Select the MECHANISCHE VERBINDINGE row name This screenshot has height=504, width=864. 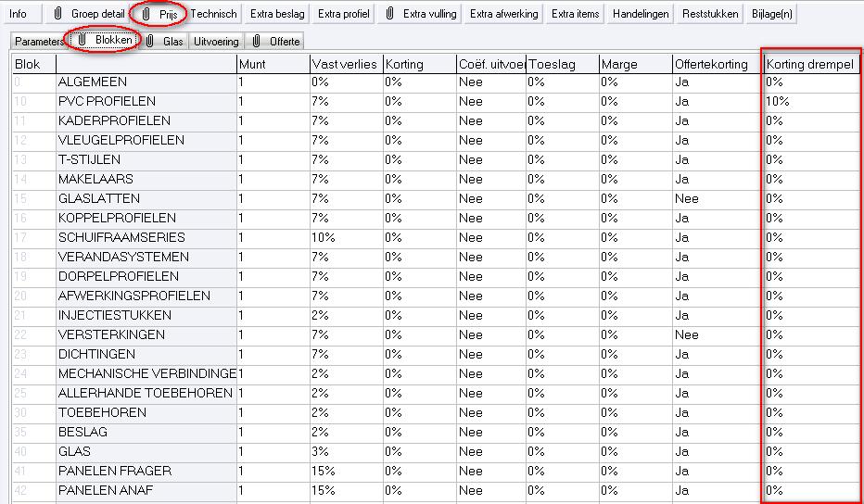[x=146, y=373]
